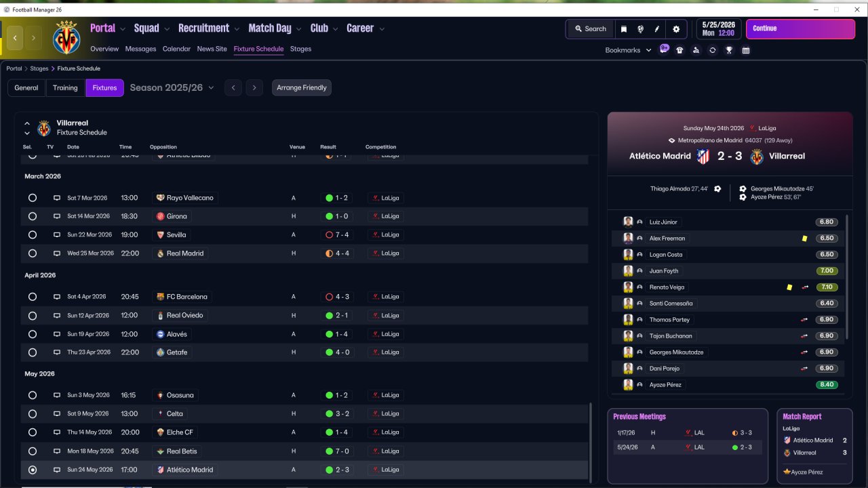Click substitution icon on Dani Parejo row
The width and height of the screenshot is (868, 488).
tap(804, 369)
